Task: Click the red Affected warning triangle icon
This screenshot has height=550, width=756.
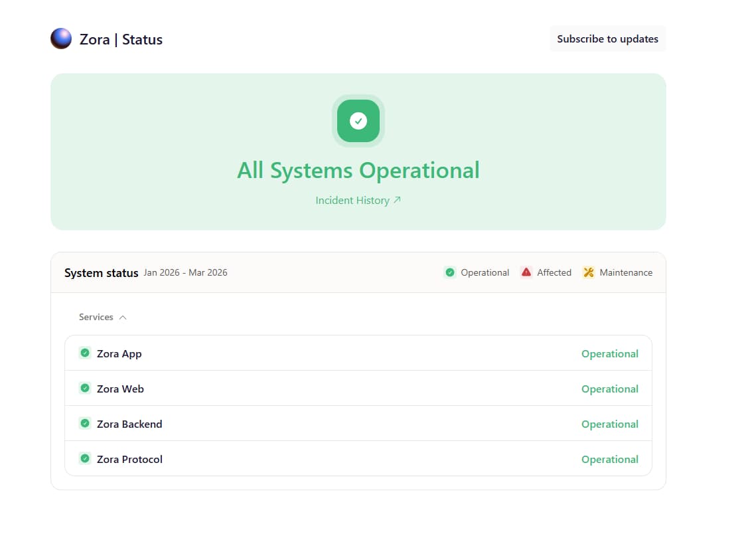Action: pos(526,272)
